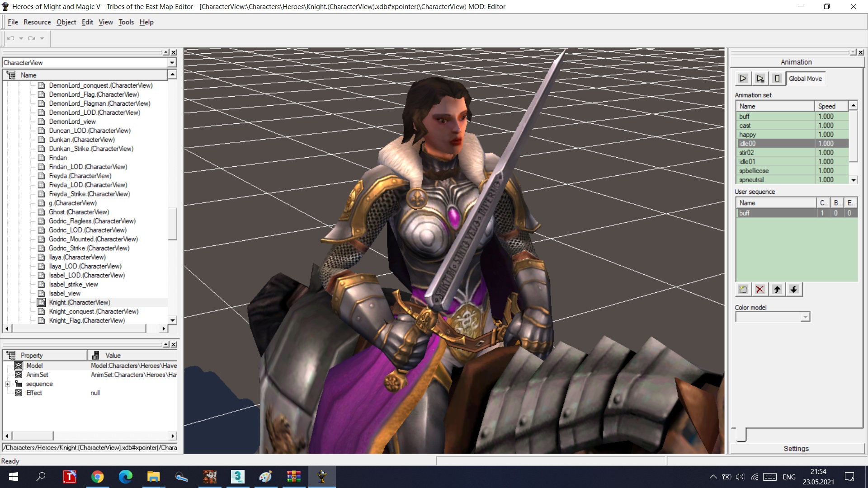Click the icon beside Dunkan.(CharacterView)
The width and height of the screenshot is (868, 488).
point(41,140)
